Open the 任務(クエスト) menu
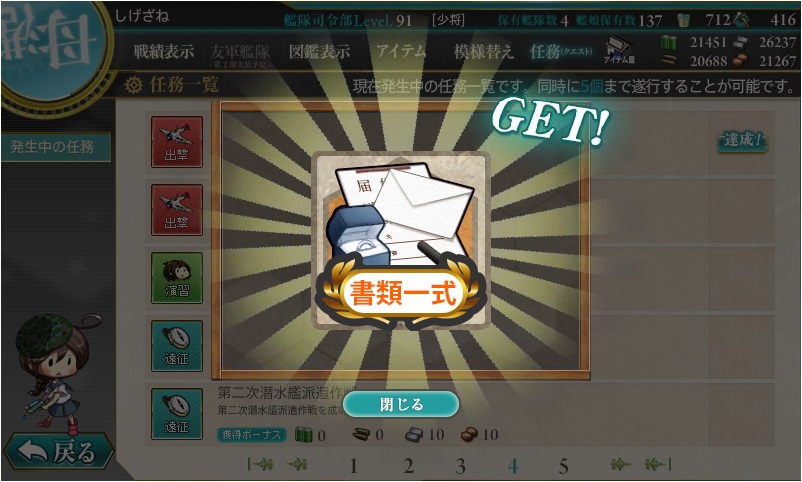802x482 pixels. (x=561, y=51)
